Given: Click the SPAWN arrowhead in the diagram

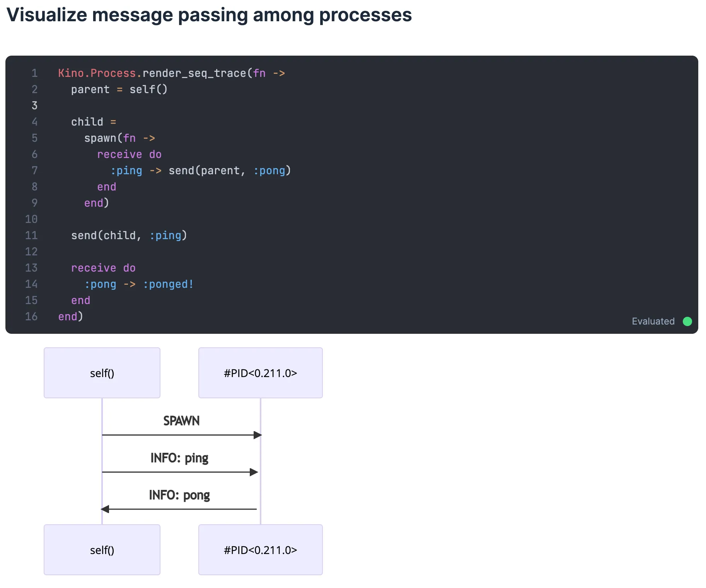Looking at the screenshot, I should coord(258,435).
